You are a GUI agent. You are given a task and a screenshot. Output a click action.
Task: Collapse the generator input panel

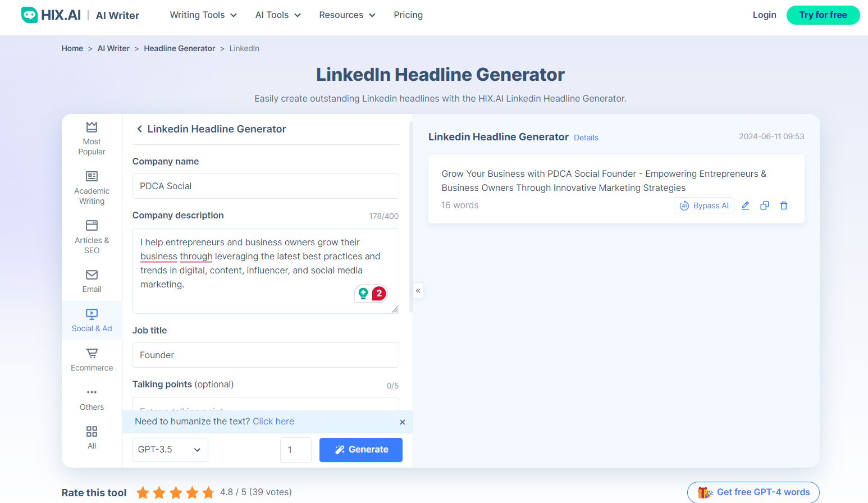[x=418, y=291]
